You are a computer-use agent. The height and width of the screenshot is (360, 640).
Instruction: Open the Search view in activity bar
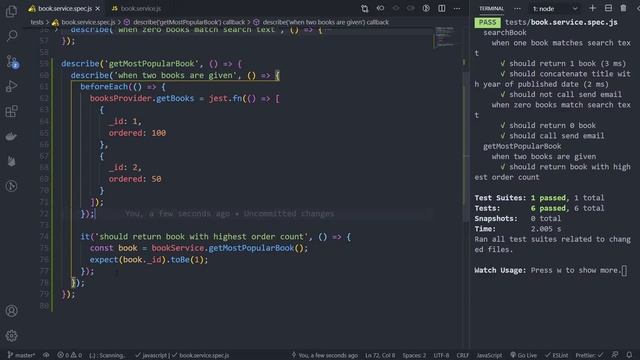[x=11, y=36]
